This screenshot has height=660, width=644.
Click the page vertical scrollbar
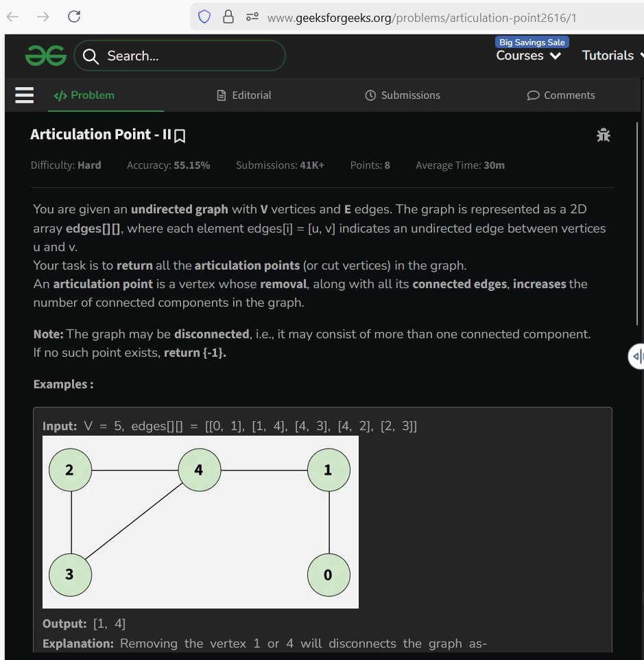[638, 224]
